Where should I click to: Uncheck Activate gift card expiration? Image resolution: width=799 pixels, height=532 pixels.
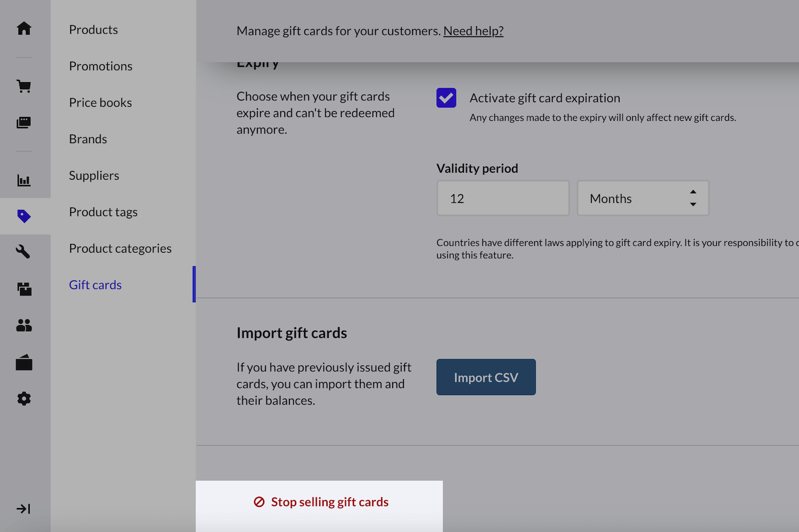(x=446, y=98)
